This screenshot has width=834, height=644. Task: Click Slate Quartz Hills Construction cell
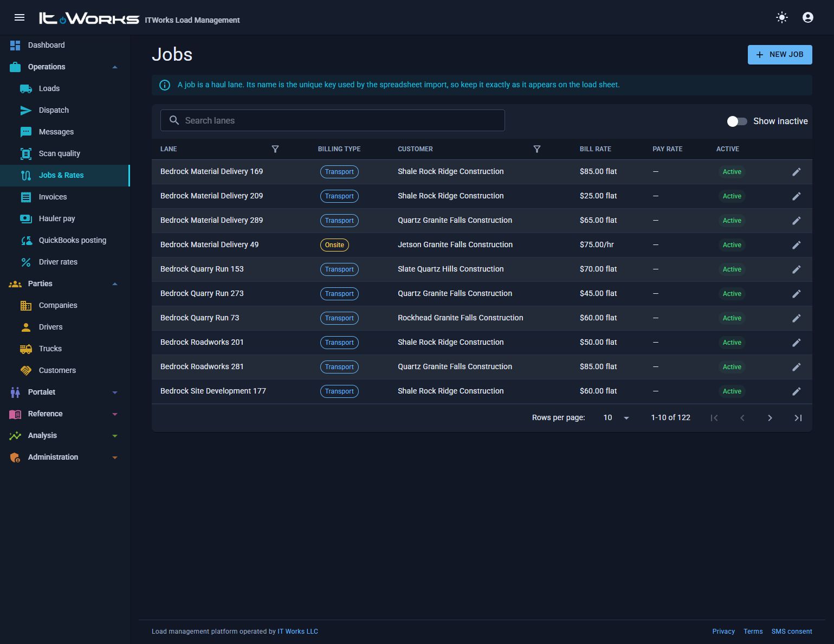pyautogui.click(x=451, y=269)
